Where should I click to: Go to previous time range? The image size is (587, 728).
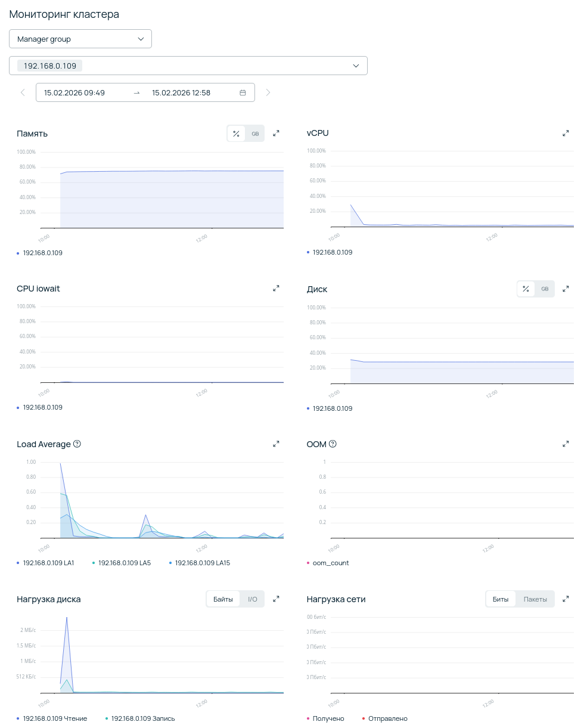tap(23, 92)
